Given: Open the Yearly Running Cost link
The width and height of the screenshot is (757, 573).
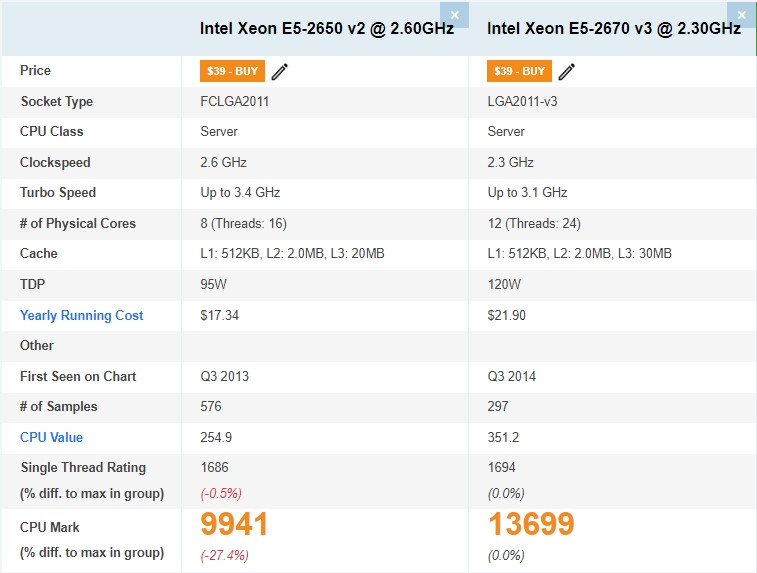Looking at the screenshot, I should pos(82,315).
